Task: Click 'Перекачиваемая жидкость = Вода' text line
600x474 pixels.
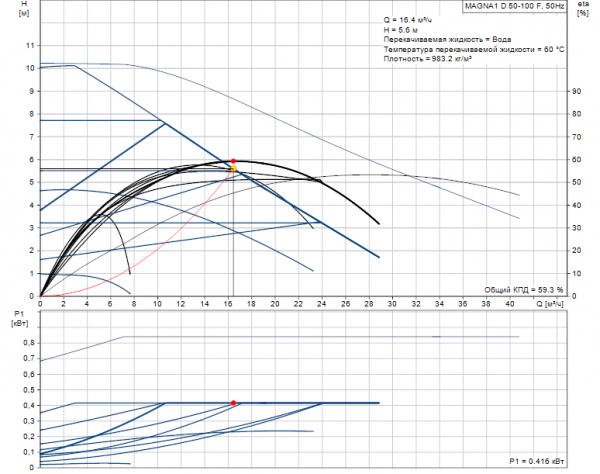Action: pyautogui.click(x=447, y=39)
